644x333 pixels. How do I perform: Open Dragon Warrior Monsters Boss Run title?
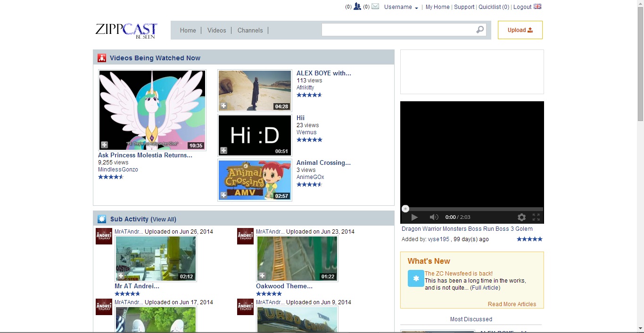467,229
